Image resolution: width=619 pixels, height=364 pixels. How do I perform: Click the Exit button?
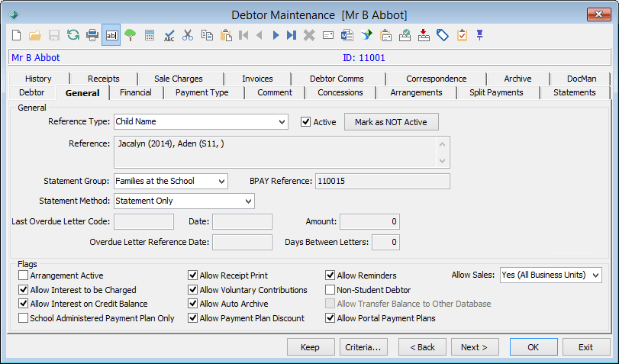click(586, 347)
